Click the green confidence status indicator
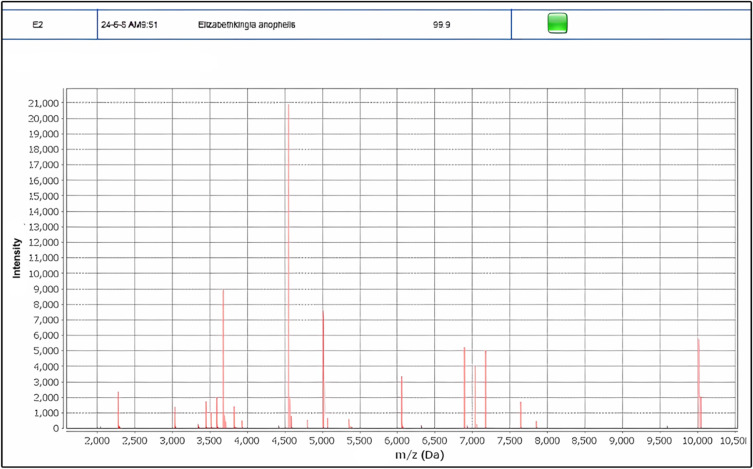The height and width of the screenshot is (469, 753). 558,23
